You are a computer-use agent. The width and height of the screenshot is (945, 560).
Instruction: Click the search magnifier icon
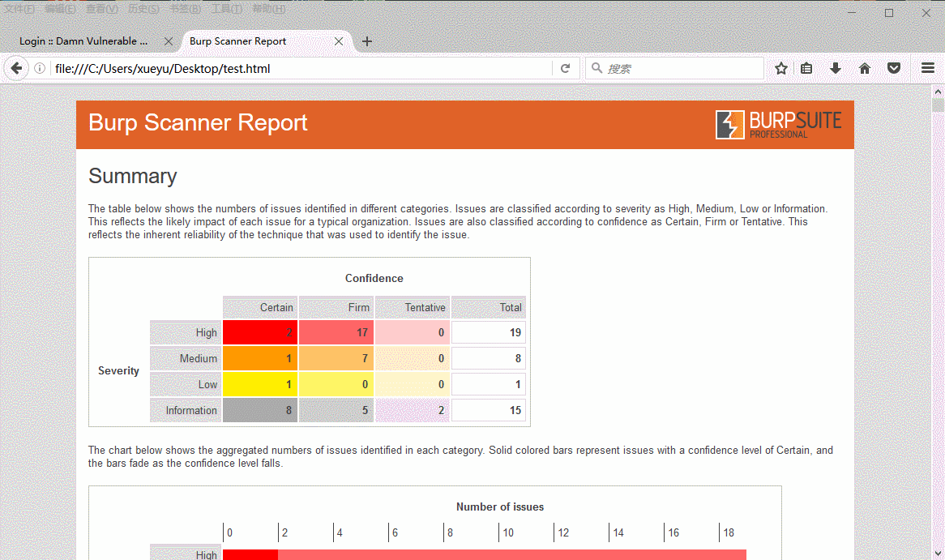click(597, 68)
